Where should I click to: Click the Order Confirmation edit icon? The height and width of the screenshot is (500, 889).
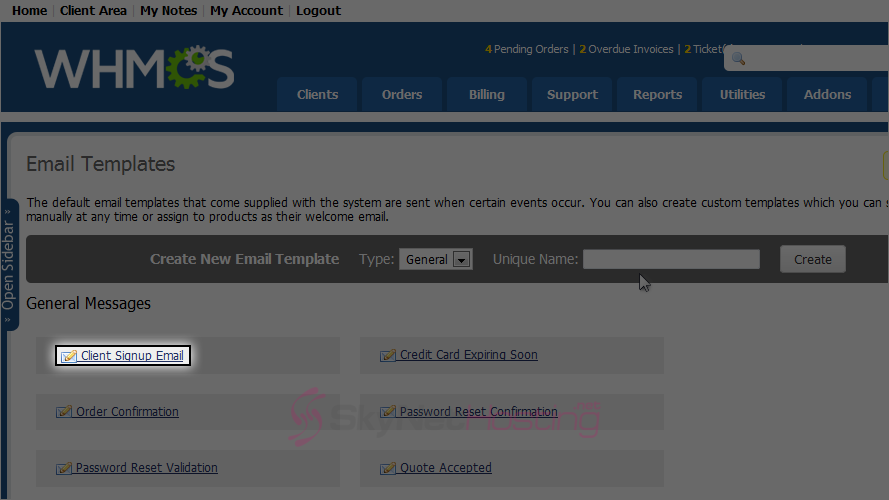(x=64, y=412)
